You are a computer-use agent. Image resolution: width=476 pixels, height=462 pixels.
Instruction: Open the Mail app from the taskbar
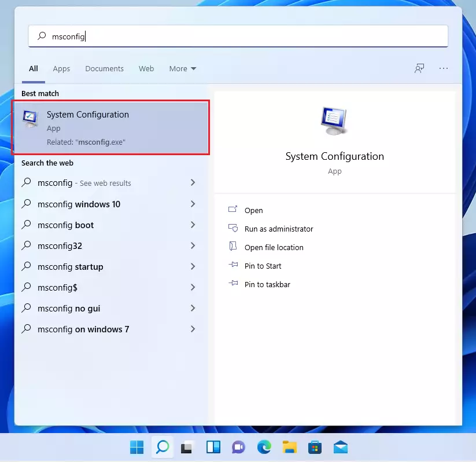click(340, 447)
